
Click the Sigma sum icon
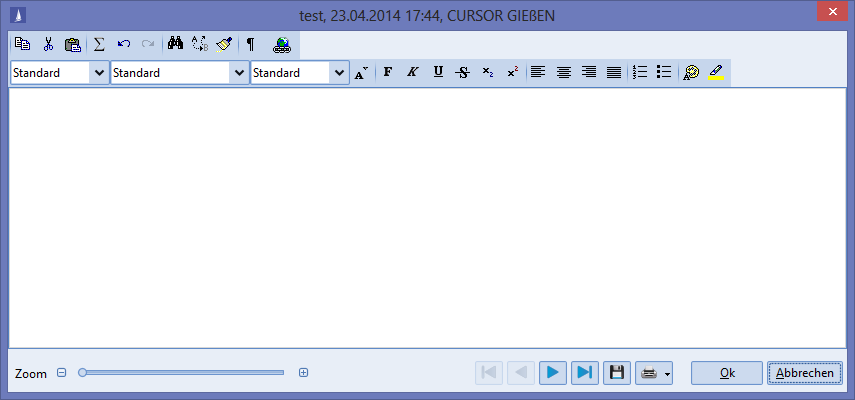coord(99,45)
